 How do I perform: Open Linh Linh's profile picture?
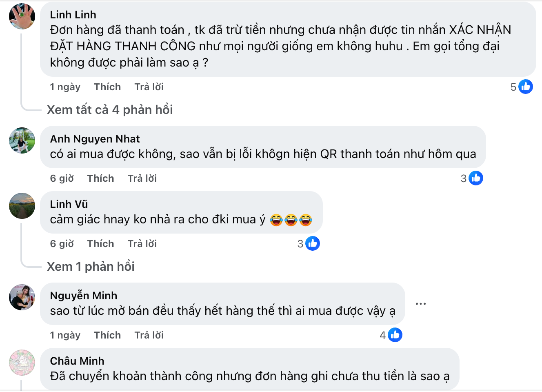click(22, 16)
